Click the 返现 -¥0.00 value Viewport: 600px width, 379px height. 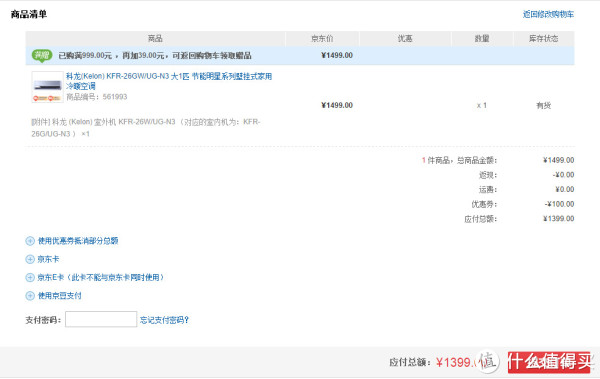tap(563, 175)
